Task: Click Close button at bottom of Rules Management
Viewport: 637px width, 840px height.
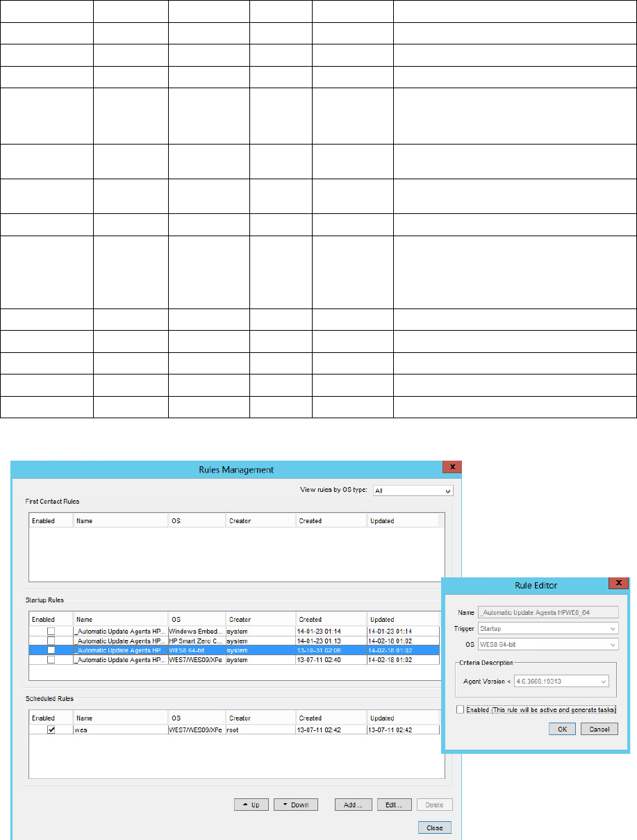Action: pyautogui.click(x=435, y=827)
